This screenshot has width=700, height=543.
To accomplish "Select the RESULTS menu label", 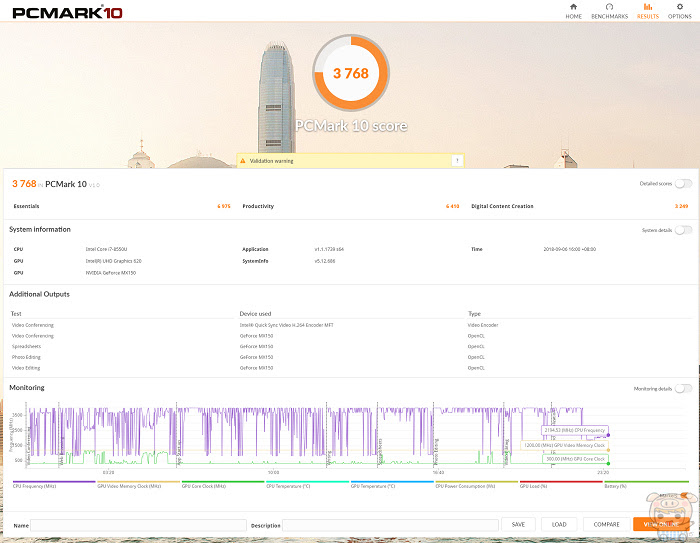I will 648,17.
